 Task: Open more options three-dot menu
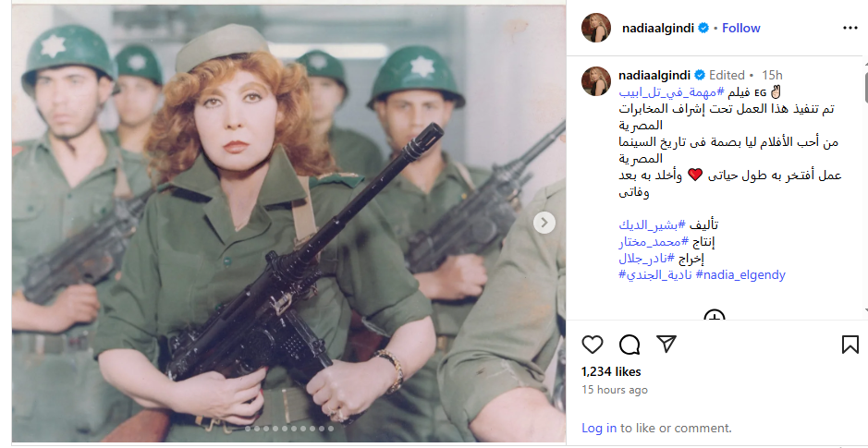850,29
